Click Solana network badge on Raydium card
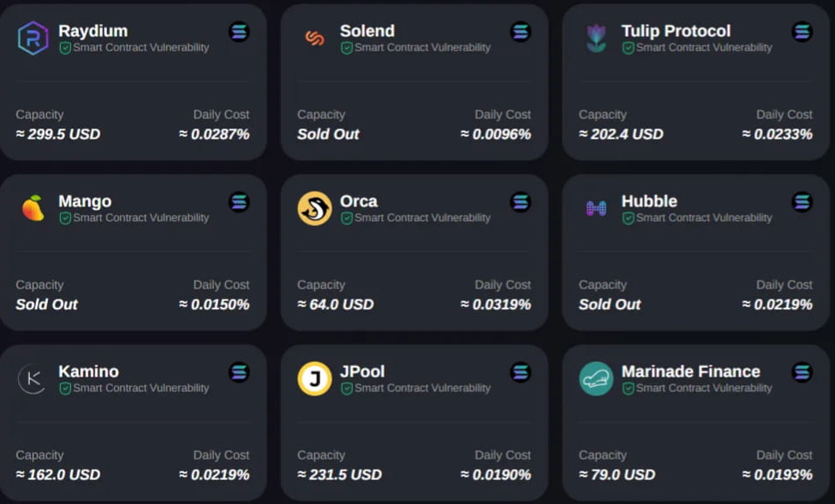 (x=239, y=32)
